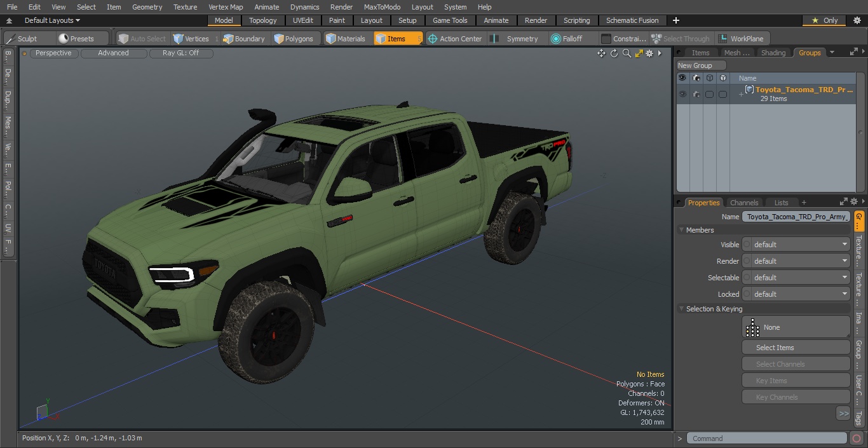Toggle Ray GL Off button
Viewport: 868px width, 448px height.
tap(181, 53)
